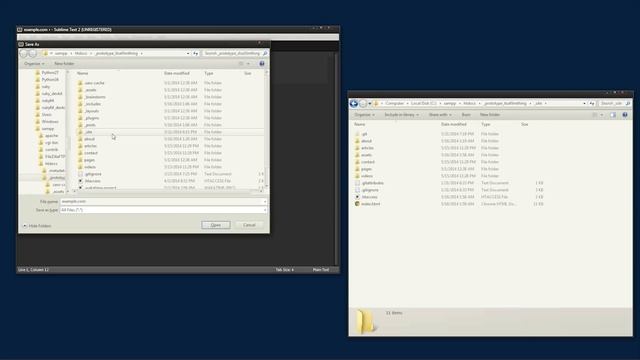This screenshot has width=640, height=360.
Task: Open Organize menu in Save As dialog
Action: [x=34, y=64]
